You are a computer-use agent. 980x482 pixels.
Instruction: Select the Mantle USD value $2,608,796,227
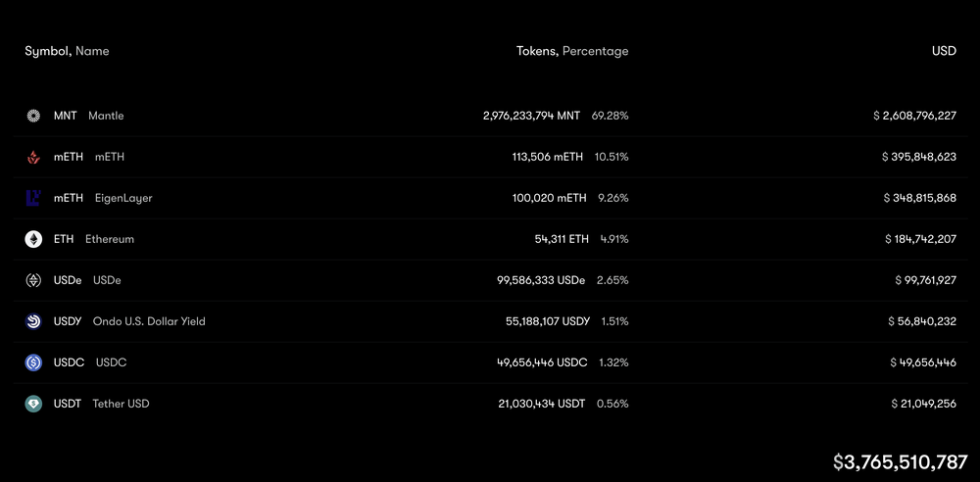[915, 116]
